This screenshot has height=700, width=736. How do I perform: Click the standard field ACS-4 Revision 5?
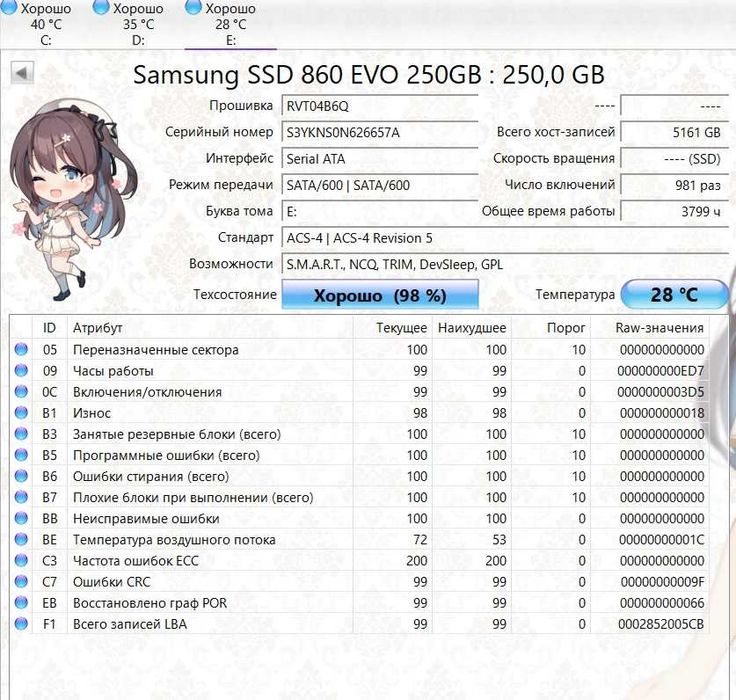tap(505, 238)
